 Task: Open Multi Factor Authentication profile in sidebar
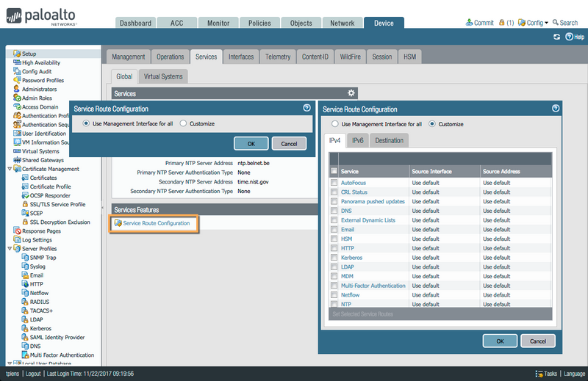click(62, 355)
